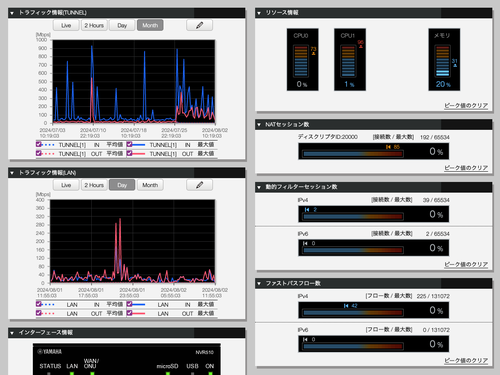Clear peak values in NATセッション数 panel
The image size is (500, 375).
pyautogui.click(x=466, y=168)
